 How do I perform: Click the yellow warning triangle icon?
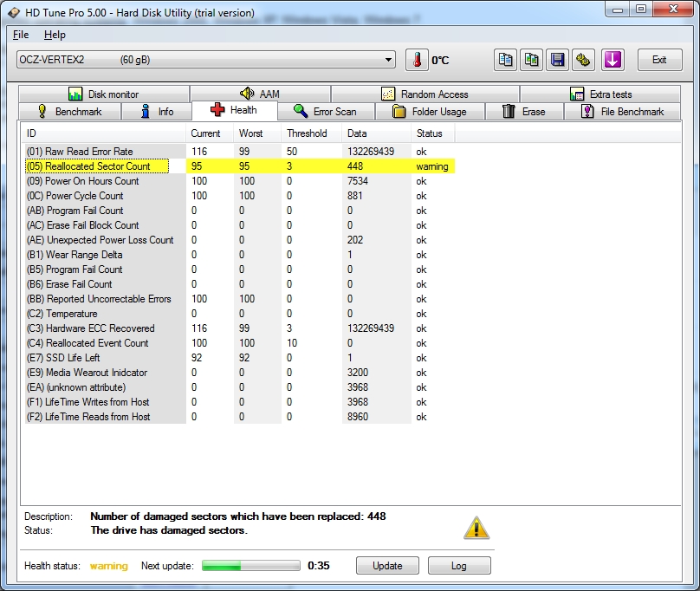tap(476, 528)
